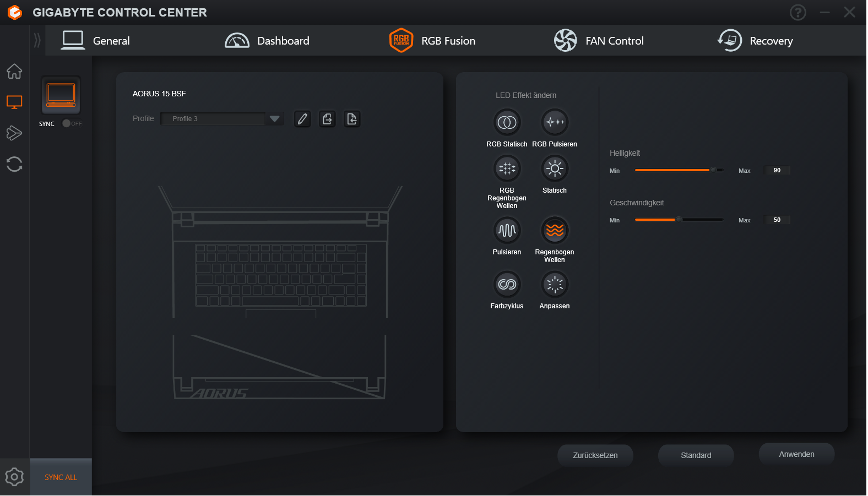Image resolution: width=868 pixels, height=496 pixels.
Task: Click the export profile icon
Action: (x=327, y=119)
